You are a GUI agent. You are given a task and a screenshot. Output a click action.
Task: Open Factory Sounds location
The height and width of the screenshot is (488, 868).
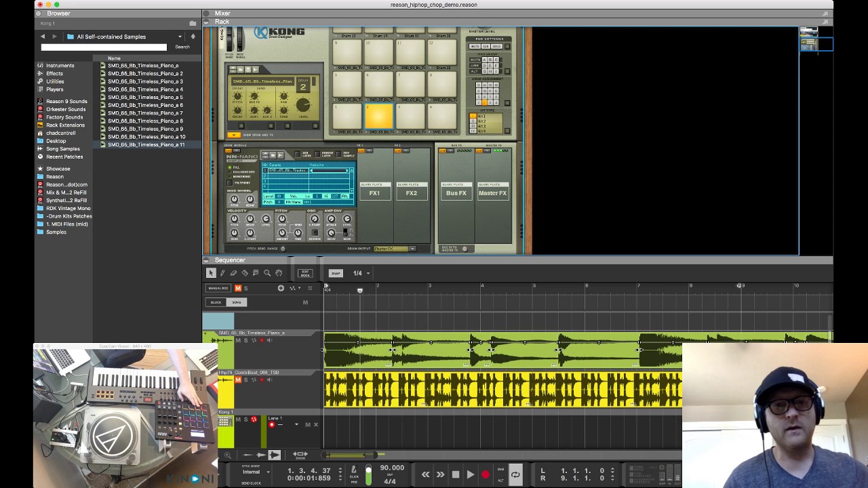[x=64, y=117]
